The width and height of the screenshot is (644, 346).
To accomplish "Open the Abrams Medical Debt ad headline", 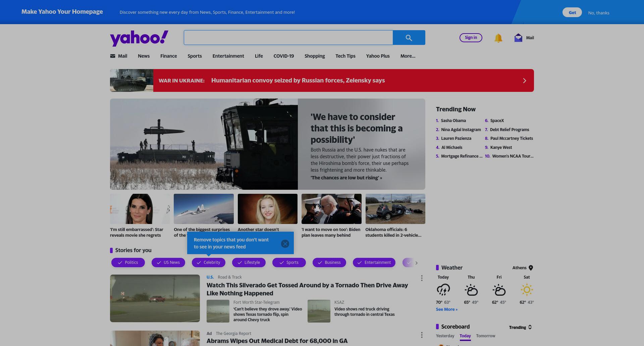I will tap(277, 341).
